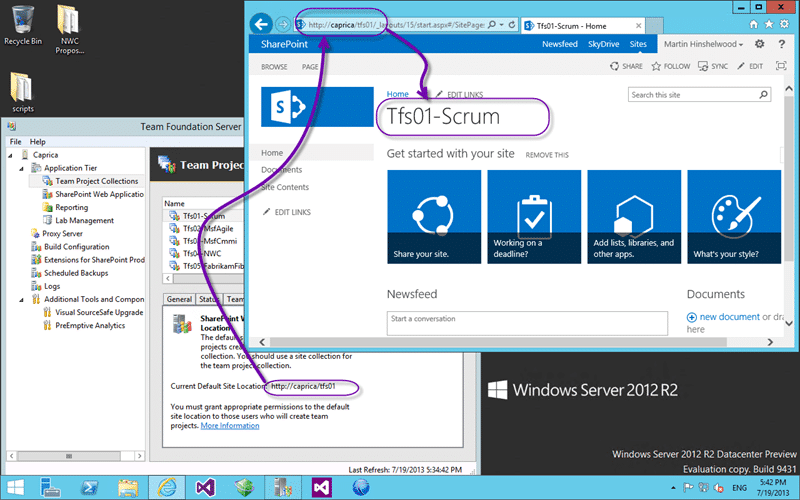Open Martin Hinshelwood user dropdown
Image resolution: width=800 pixels, height=500 pixels.
coord(703,44)
